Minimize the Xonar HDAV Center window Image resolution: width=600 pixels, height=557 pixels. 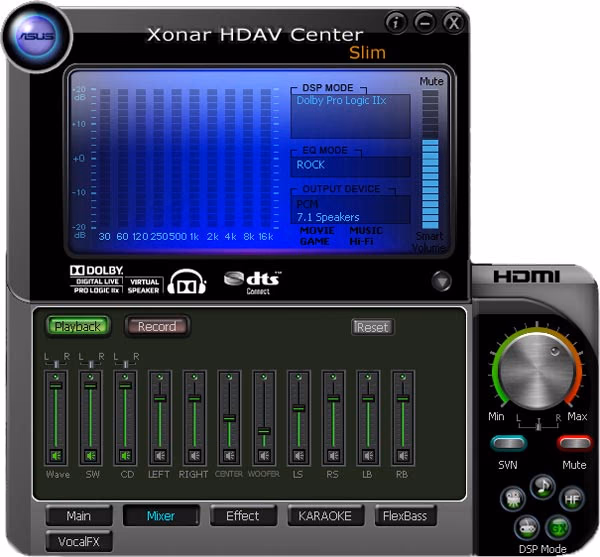[425, 23]
